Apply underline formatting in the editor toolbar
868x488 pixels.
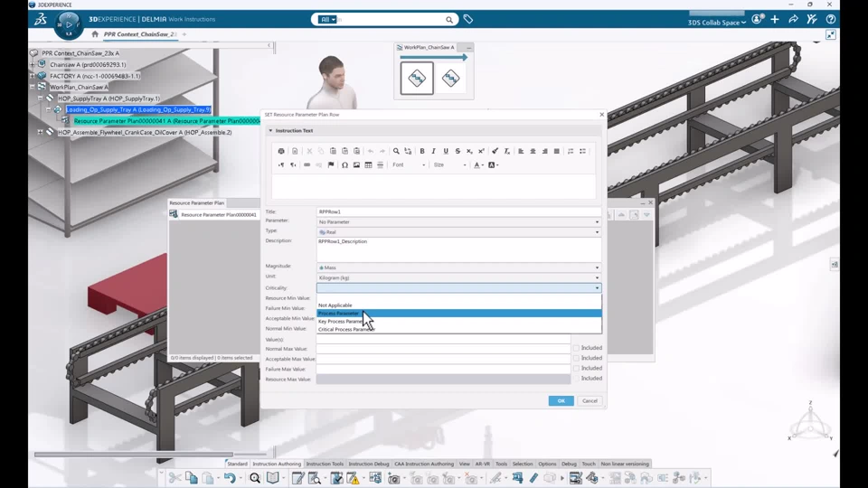click(446, 151)
